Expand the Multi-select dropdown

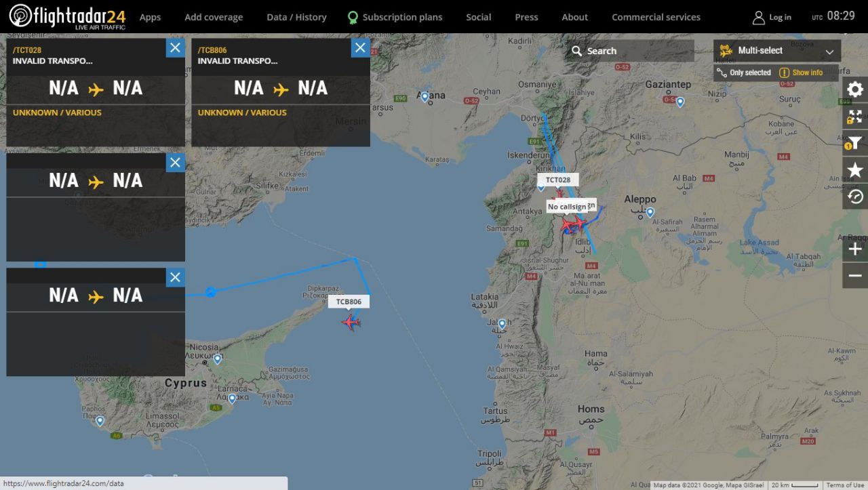click(x=777, y=51)
